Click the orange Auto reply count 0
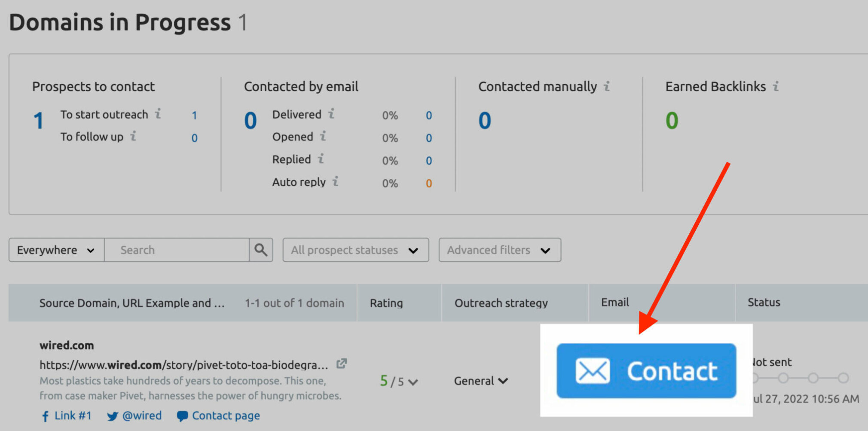Screen dimensions: 868x431 coord(429,183)
